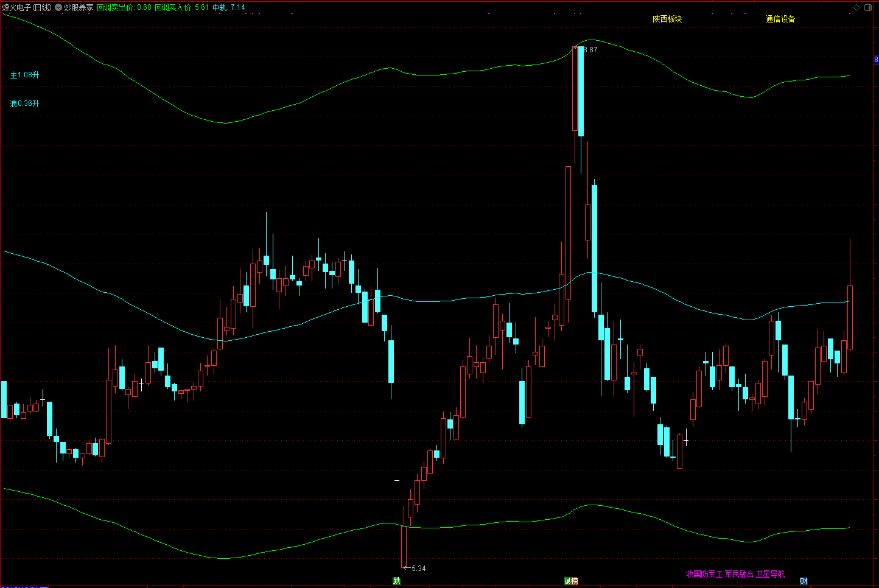Toggle the side panel icon at top right
The height and width of the screenshot is (588, 879).
tap(868, 7)
